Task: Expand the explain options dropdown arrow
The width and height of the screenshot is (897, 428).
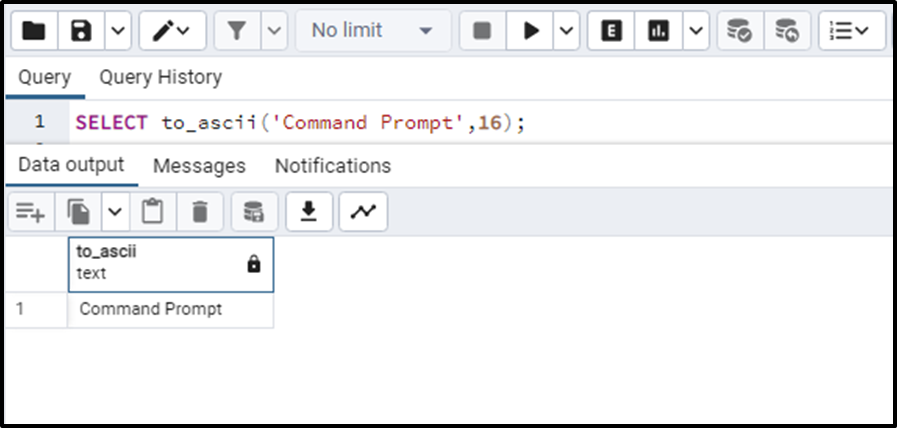Action: [x=696, y=31]
